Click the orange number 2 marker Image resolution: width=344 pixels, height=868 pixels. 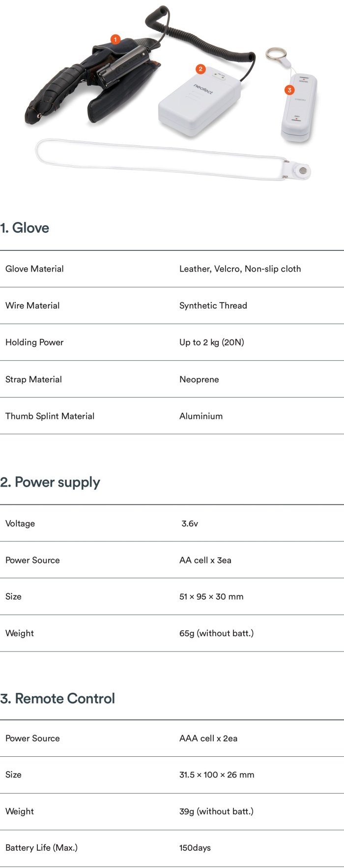(x=200, y=69)
